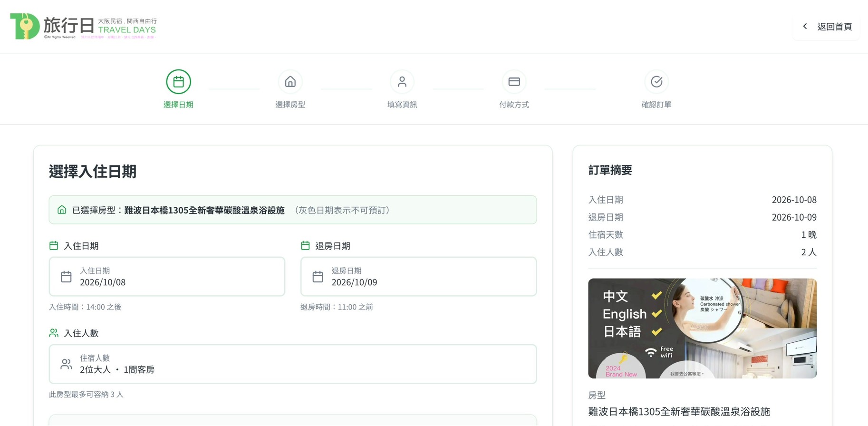This screenshot has height=426, width=868.
Task: Click the house icon for 選擇房型 step
Action: point(290,82)
